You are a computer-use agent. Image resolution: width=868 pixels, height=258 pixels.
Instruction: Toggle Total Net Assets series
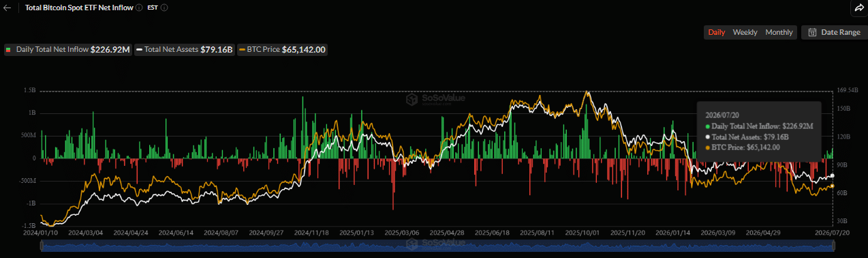pos(184,50)
